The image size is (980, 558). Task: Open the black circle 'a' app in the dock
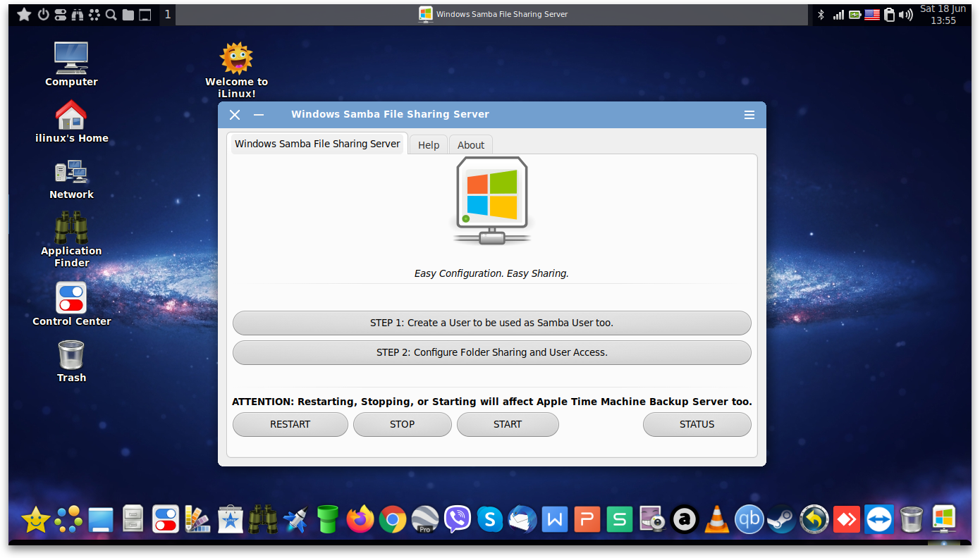click(685, 520)
